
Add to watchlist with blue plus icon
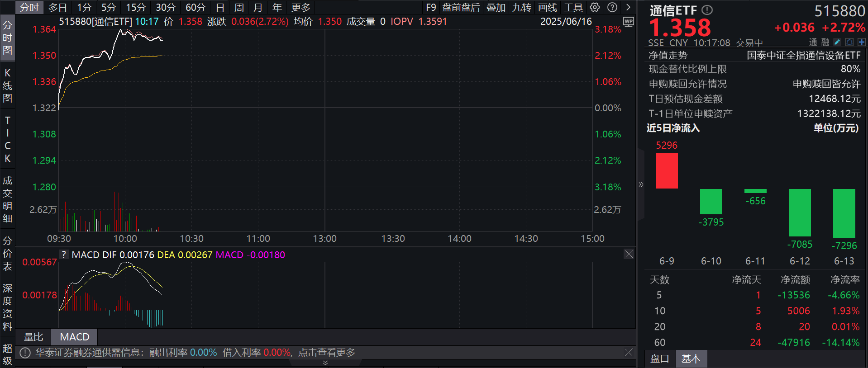coord(861,42)
